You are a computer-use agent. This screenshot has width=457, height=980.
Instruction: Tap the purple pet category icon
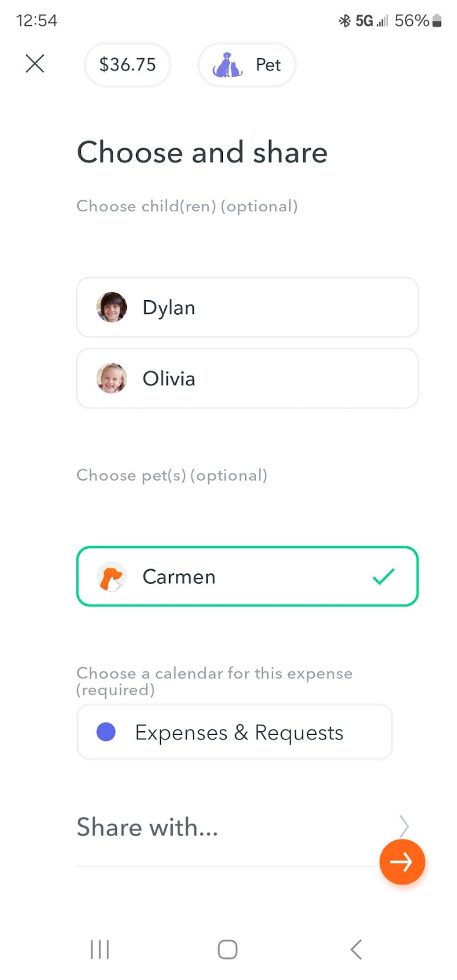tap(227, 64)
